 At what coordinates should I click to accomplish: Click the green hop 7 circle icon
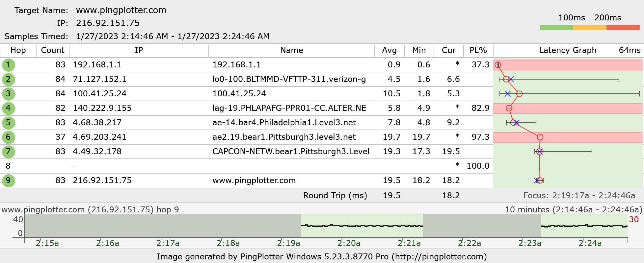click(x=8, y=152)
